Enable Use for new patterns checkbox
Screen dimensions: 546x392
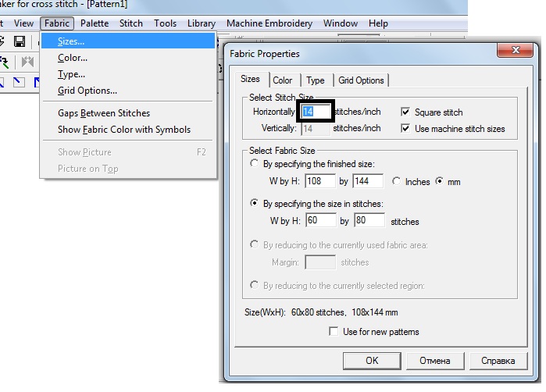[x=334, y=331]
